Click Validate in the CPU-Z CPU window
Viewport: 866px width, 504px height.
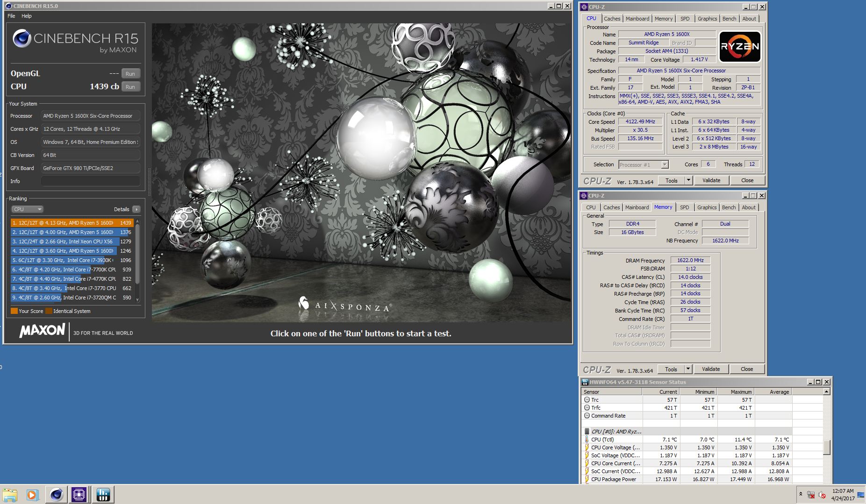coord(711,180)
